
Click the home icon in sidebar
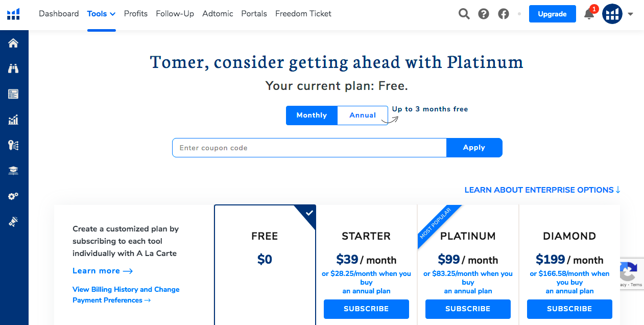point(13,43)
